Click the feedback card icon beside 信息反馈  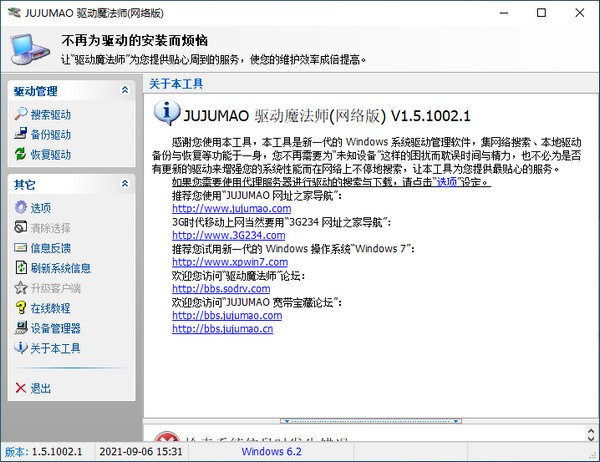[21, 247]
